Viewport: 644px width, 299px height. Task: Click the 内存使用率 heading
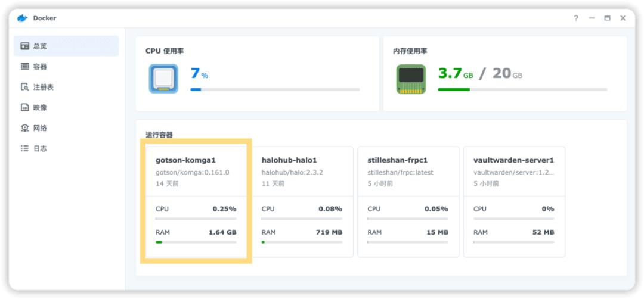click(410, 51)
